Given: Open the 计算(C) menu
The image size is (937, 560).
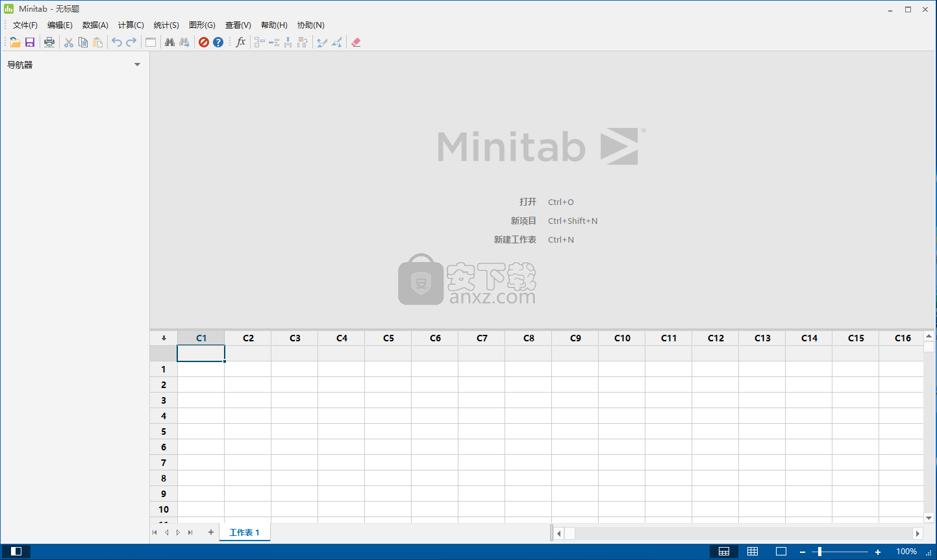Looking at the screenshot, I should click(x=131, y=25).
